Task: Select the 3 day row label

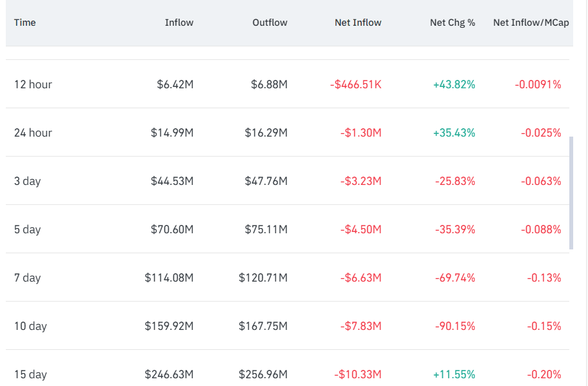Action: pyautogui.click(x=27, y=181)
